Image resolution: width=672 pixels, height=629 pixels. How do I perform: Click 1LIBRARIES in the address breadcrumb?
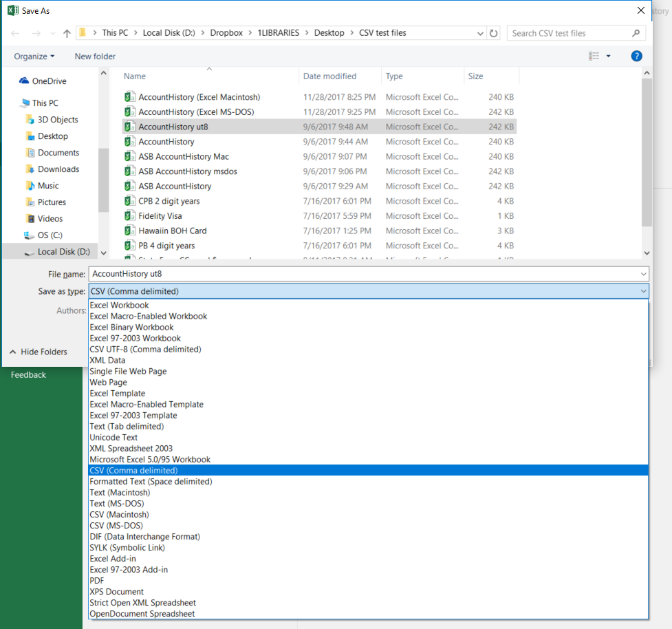[278, 33]
